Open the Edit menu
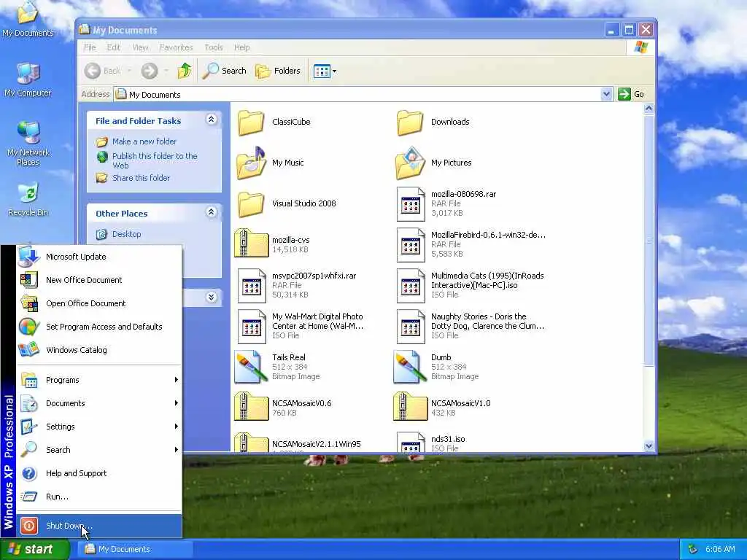Image resolution: width=747 pixels, height=560 pixels. 113,47
